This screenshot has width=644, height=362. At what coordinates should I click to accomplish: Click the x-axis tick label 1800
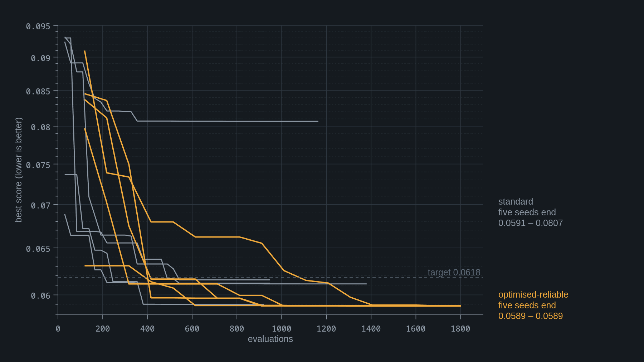coord(460,328)
